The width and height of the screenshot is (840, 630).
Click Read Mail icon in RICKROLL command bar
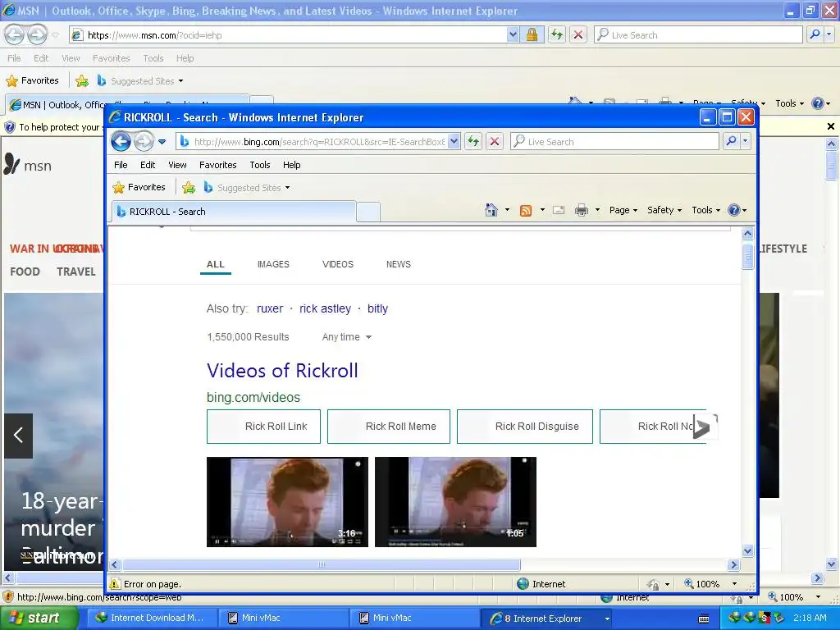[559, 210]
